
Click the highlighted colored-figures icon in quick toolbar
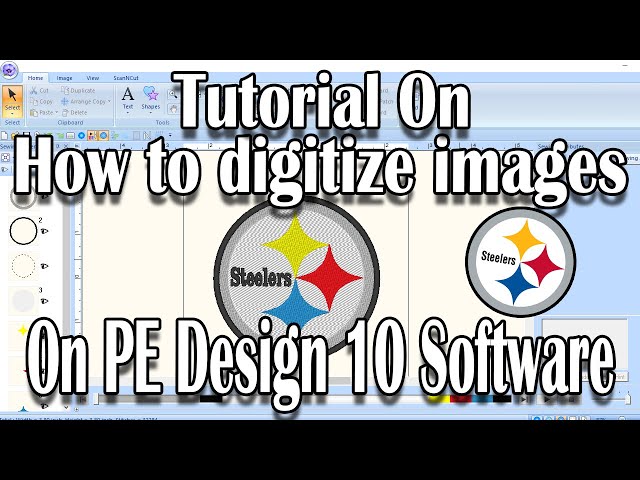point(92,135)
